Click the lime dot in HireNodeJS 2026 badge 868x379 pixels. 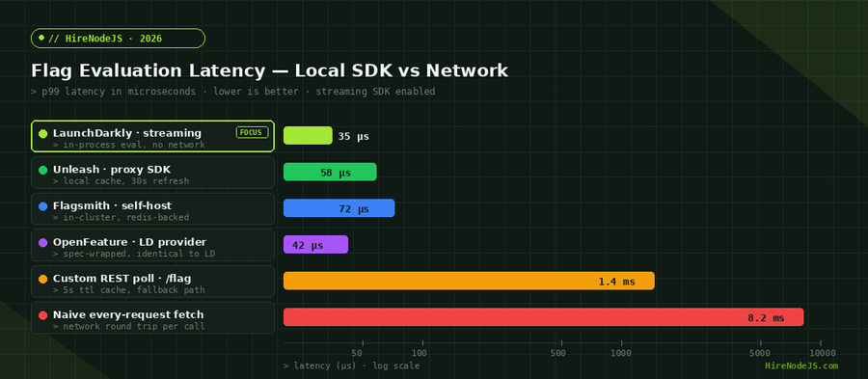pos(41,39)
